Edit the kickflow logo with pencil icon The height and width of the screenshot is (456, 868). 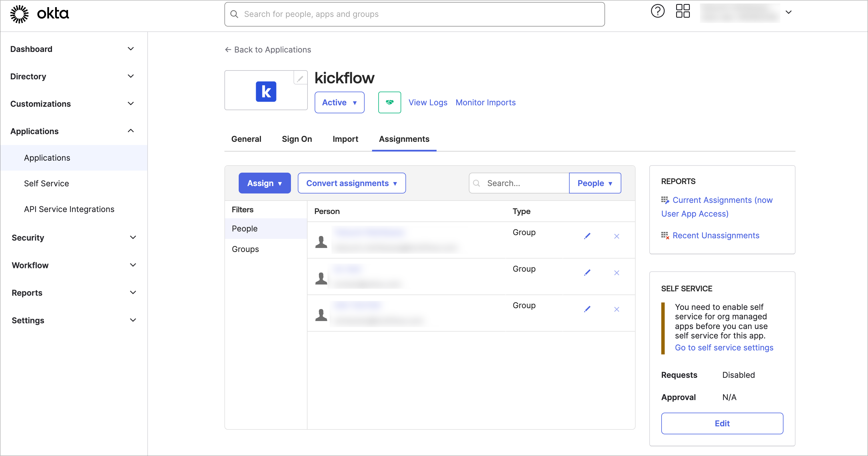(x=300, y=78)
